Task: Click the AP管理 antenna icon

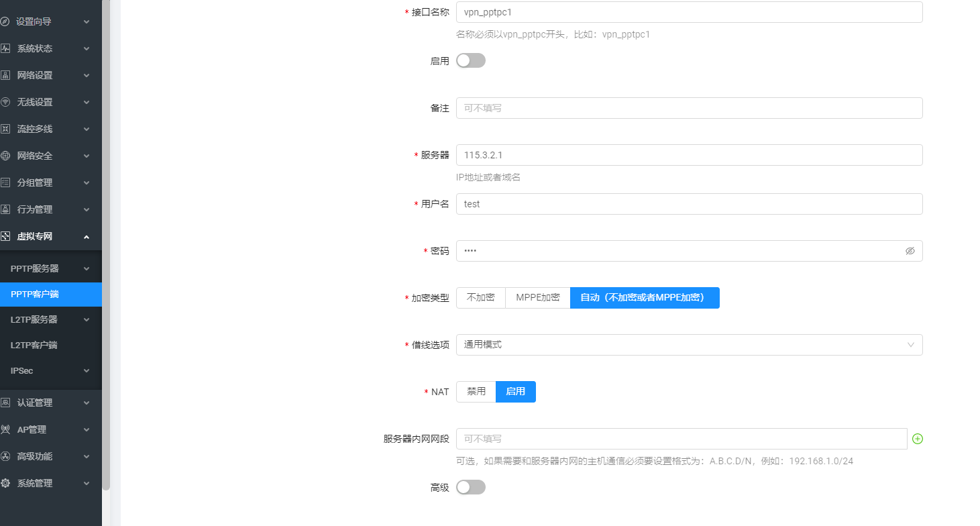Action: coord(5,429)
